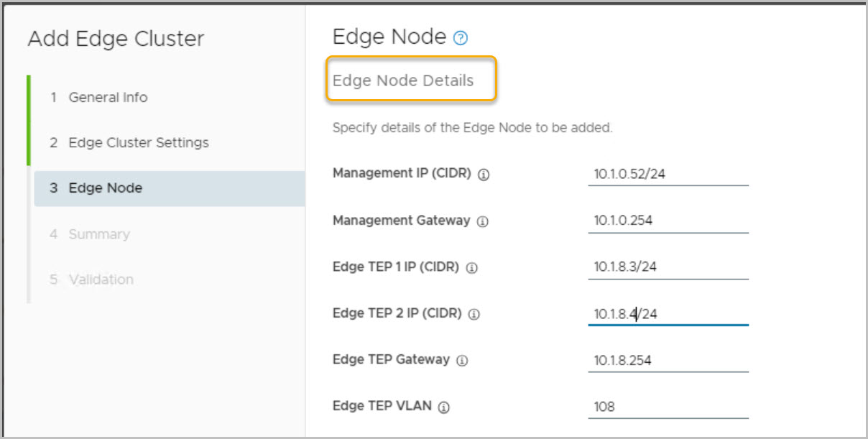Click the Management Gateway info icon
This screenshot has height=439, width=868.
tap(482, 222)
